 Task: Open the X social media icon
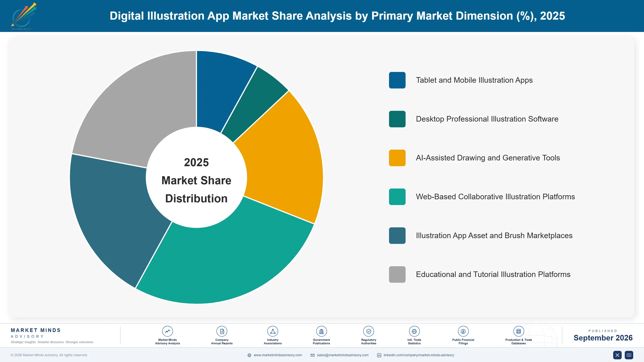tap(617, 355)
